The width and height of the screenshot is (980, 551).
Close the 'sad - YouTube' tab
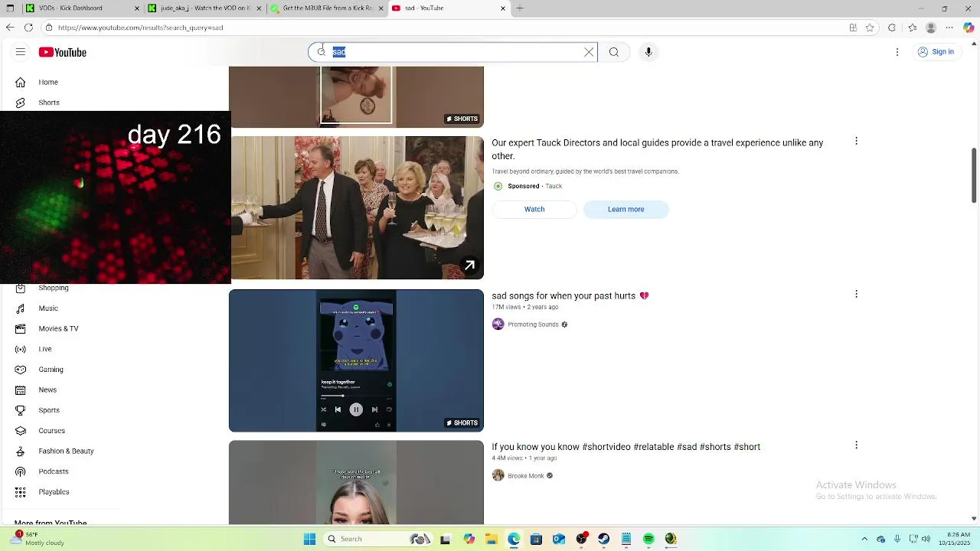click(503, 8)
